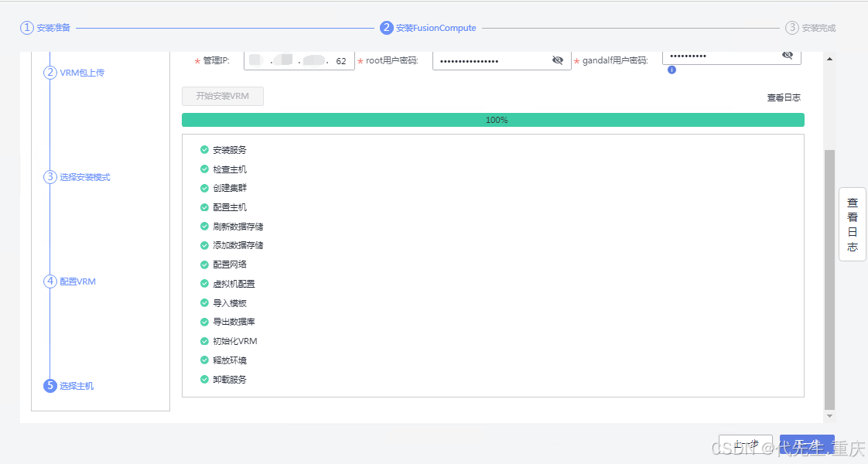Click the green check icon beside 释放环境
The width and height of the screenshot is (868, 464).
tap(204, 360)
